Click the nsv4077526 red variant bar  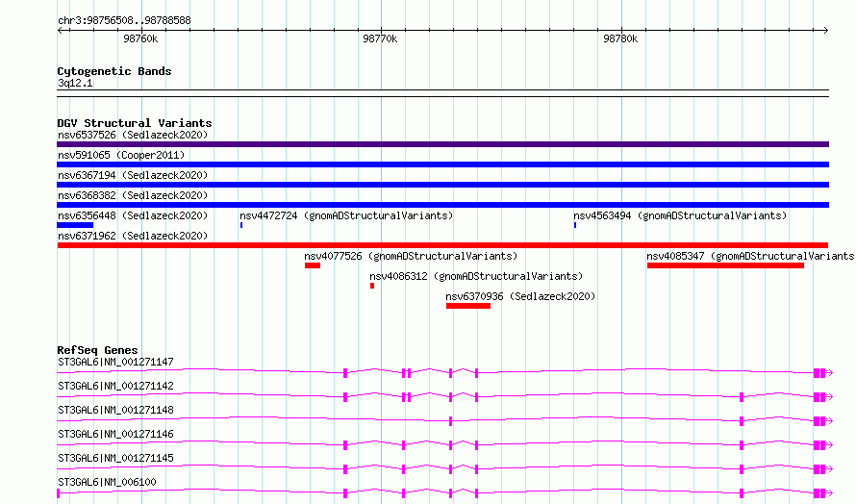click(x=313, y=265)
